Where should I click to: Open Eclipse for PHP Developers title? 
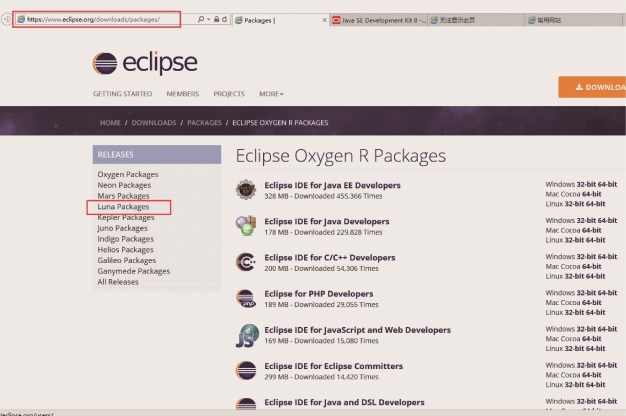(319, 294)
